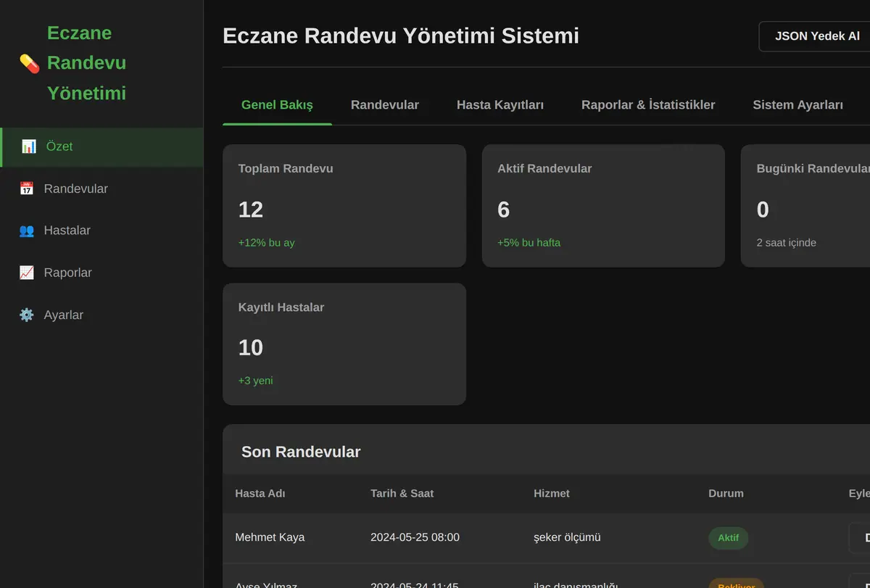The height and width of the screenshot is (588, 870).
Task: Click the people icon beside Hastalar
Action: [27, 231]
